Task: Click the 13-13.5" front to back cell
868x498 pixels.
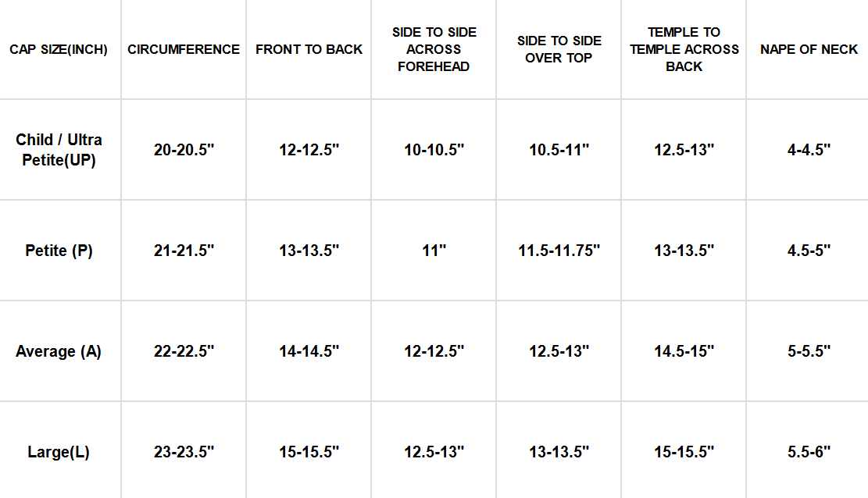Action: (309, 251)
